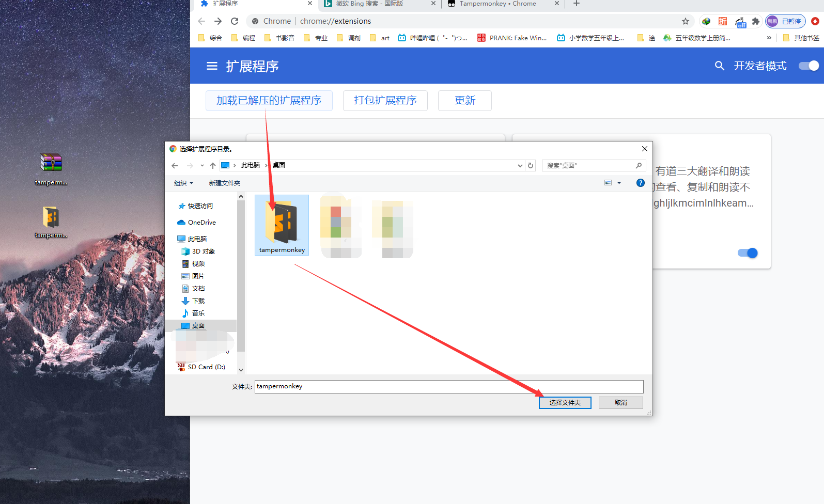Change the view layout icon in the dialog
This screenshot has height=504, width=824.
608,183
